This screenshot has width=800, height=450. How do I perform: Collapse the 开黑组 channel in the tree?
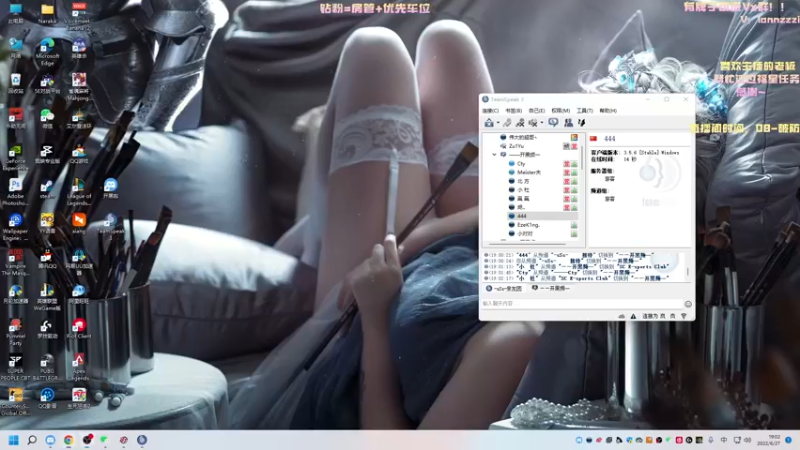(494, 155)
